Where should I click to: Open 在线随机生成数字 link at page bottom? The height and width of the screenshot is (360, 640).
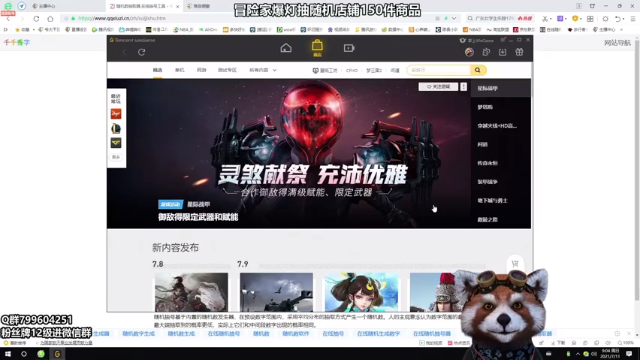point(378,333)
